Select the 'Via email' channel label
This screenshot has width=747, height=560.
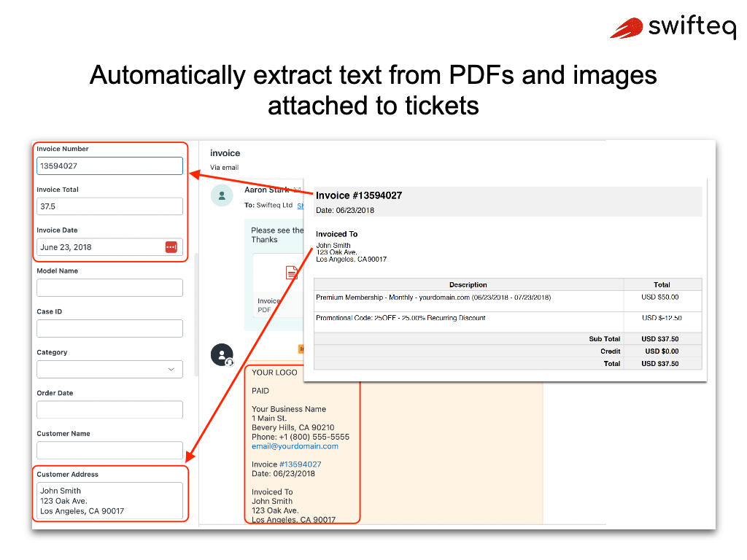pos(226,167)
